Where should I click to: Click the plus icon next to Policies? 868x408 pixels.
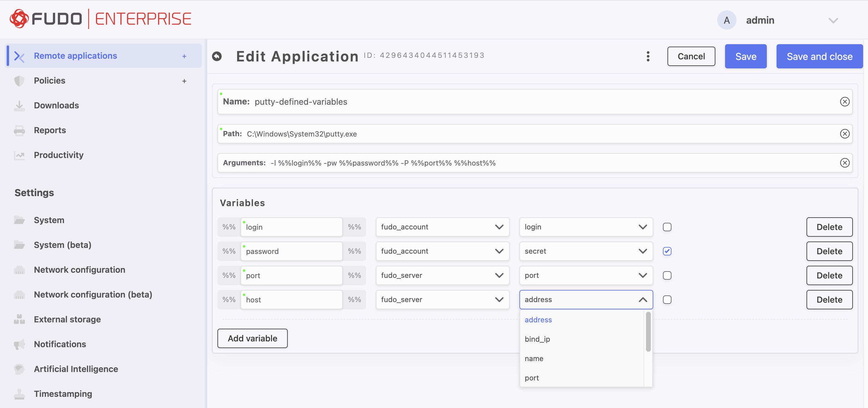pos(184,81)
